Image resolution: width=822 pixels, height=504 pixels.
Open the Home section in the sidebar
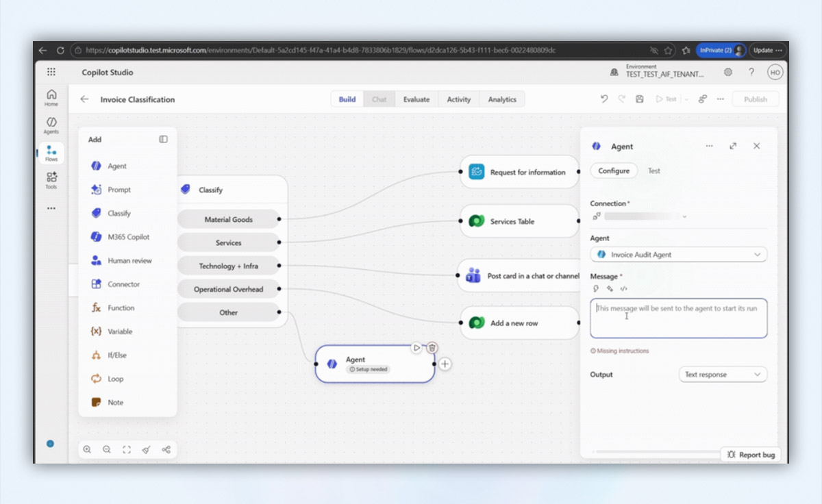click(x=51, y=98)
